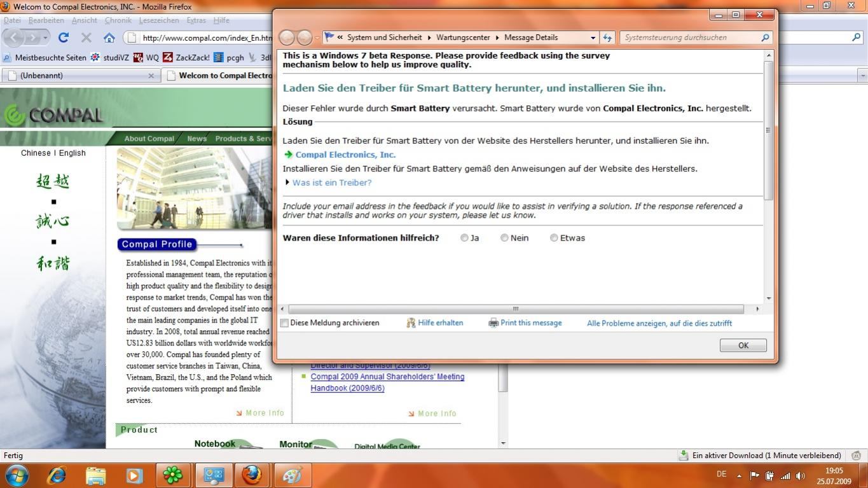Open the Chronik menu in Firefox

pos(118,20)
